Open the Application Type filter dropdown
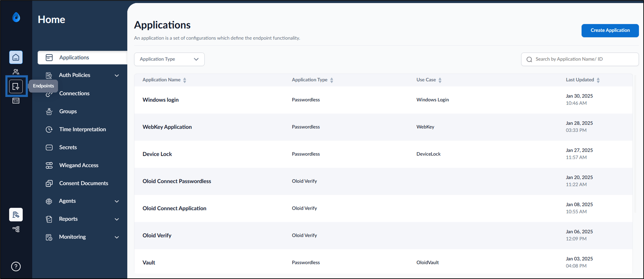Screen dimensions: 644x279 click(169, 59)
